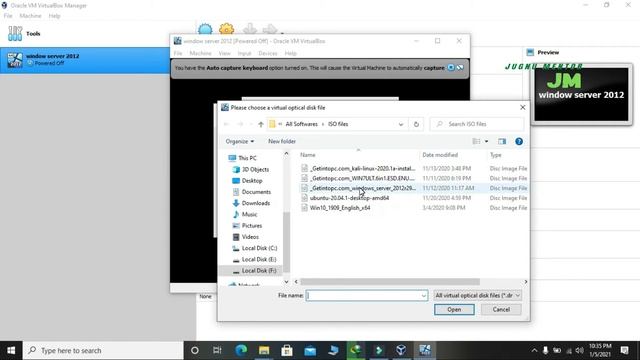This screenshot has width=640, height=360.
Task: Open the recent locations dropdown arrow
Action: 251,124
